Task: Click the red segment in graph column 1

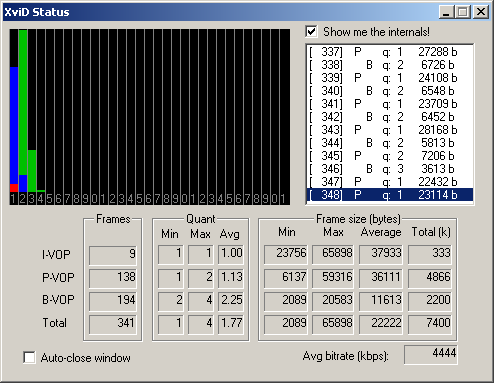Action: (x=14, y=188)
